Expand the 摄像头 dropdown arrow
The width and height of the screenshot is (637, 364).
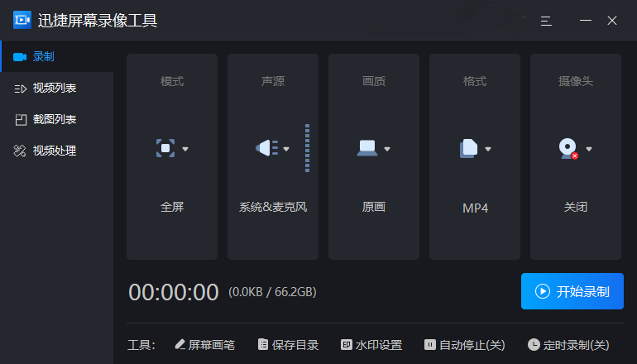pos(589,149)
